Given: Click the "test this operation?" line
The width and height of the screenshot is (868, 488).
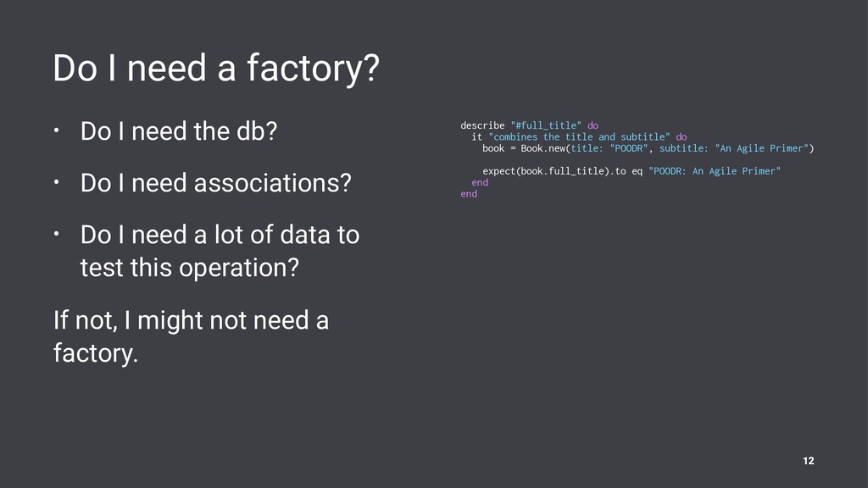Looking at the screenshot, I should pyautogui.click(x=189, y=268).
